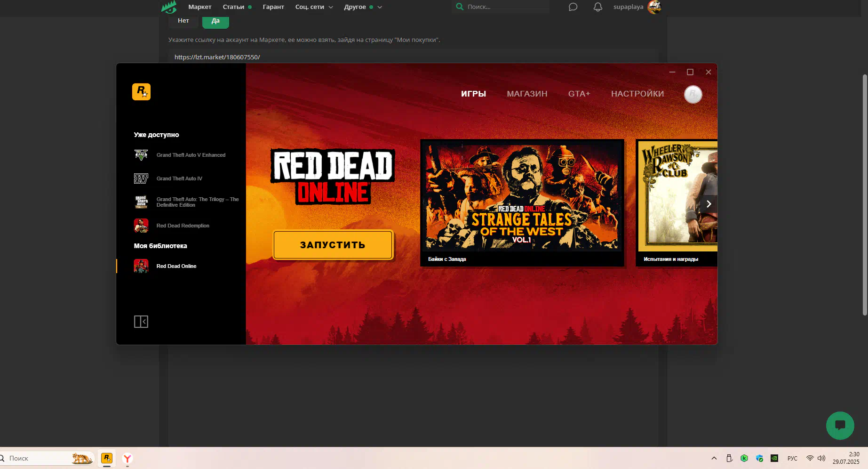Select the GTA Trilogy Definitive Edition icon
This screenshot has height=469, width=868.
141,202
